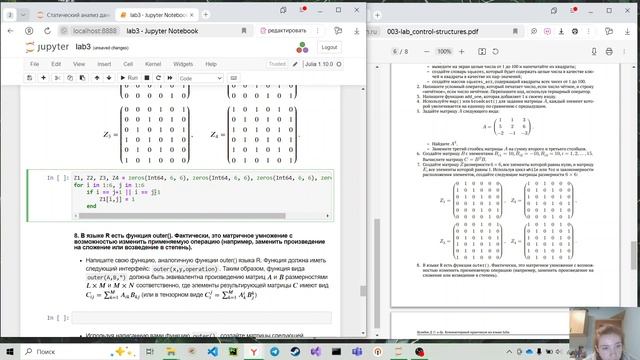Open the command palette keyboard icon

click(233, 78)
